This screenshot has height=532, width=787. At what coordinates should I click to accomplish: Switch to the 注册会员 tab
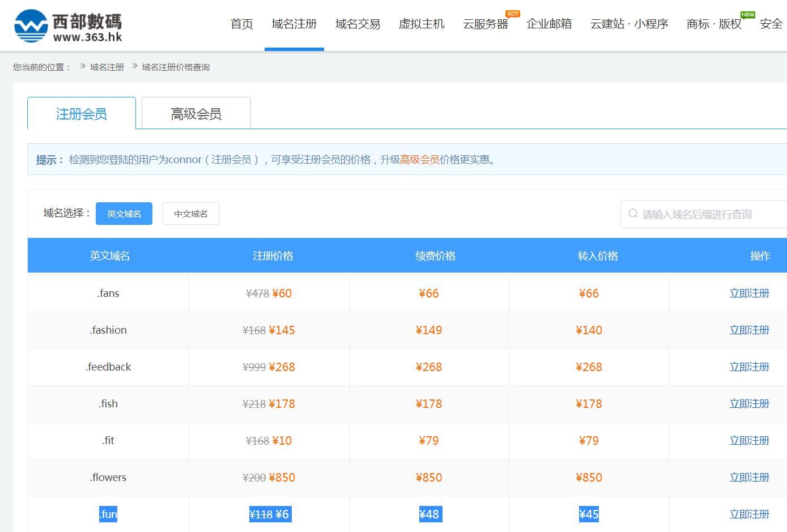click(82, 113)
